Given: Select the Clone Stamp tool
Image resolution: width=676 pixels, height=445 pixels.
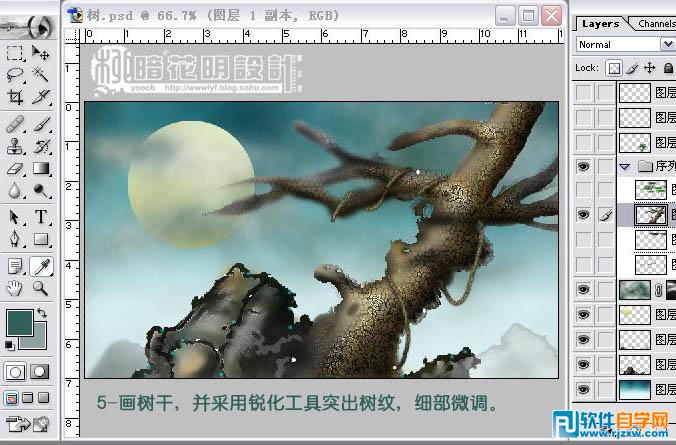Looking at the screenshot, I should (x=15, y=146).
